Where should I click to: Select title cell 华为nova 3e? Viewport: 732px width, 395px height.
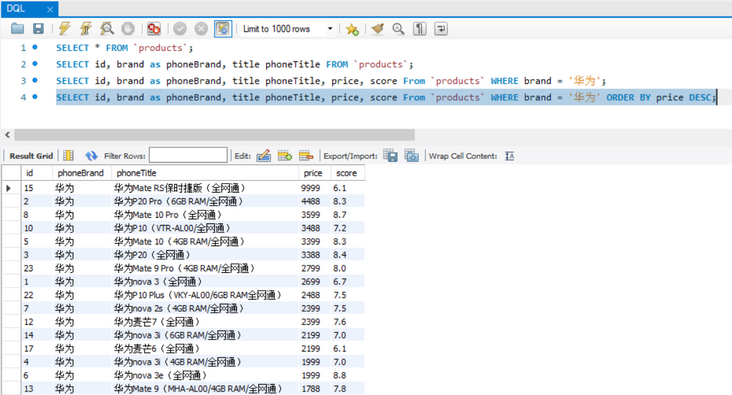(205, 375)
